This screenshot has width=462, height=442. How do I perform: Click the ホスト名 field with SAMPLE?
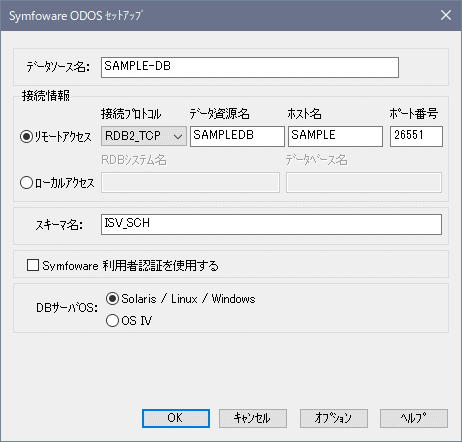[335, 136]
